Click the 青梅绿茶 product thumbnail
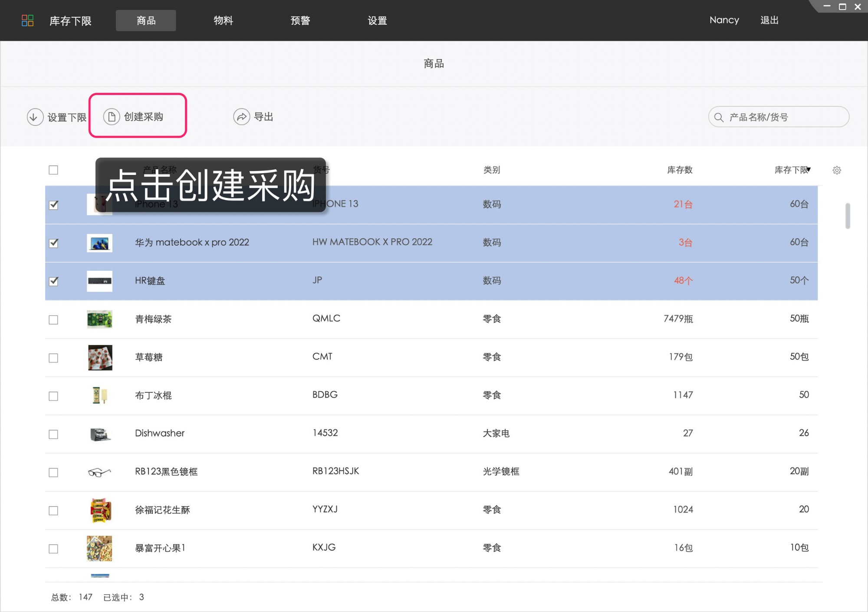 point(99,319)
